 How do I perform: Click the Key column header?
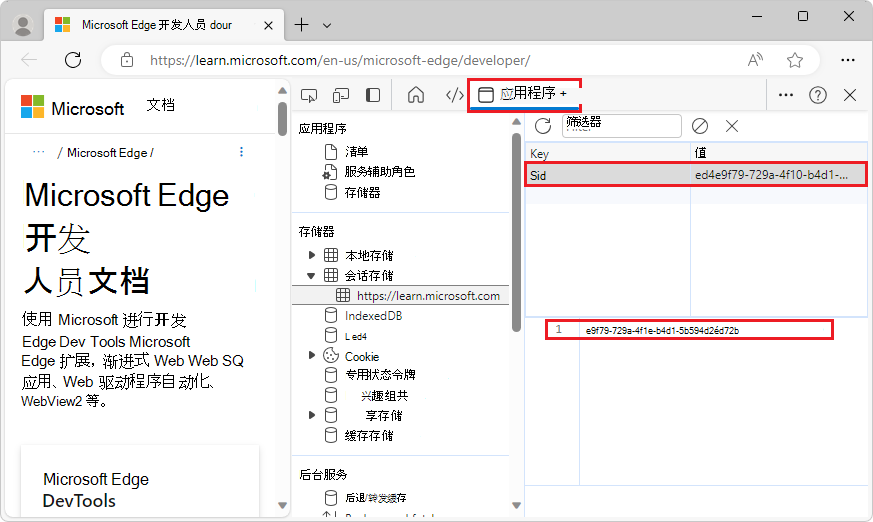tap(608, 153)
